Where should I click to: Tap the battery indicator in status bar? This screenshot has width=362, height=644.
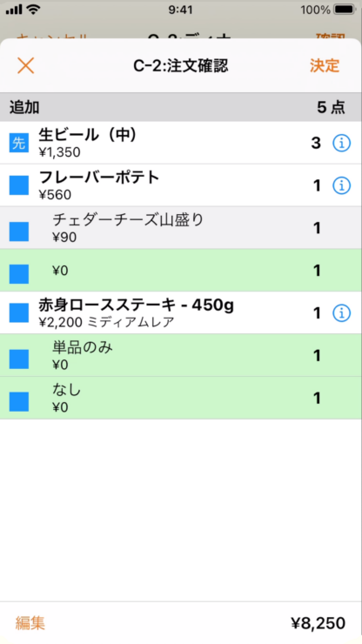[345, 10]
